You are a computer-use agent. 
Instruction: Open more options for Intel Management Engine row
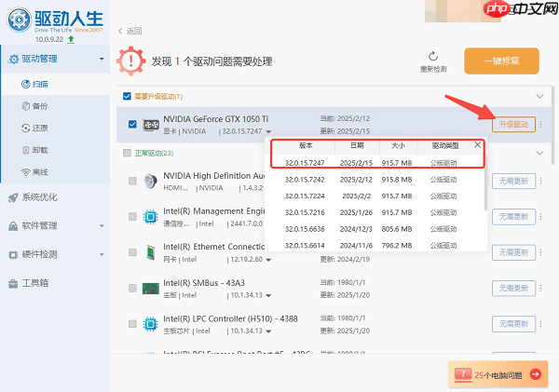540,217
